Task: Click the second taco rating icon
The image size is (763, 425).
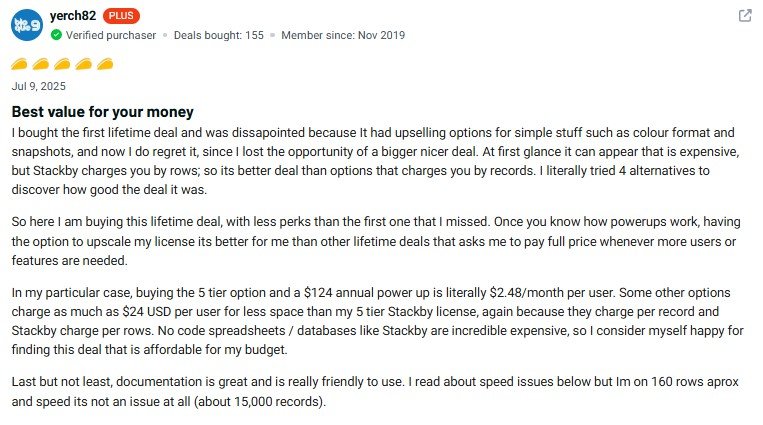Action: click(x=42, y=65)
